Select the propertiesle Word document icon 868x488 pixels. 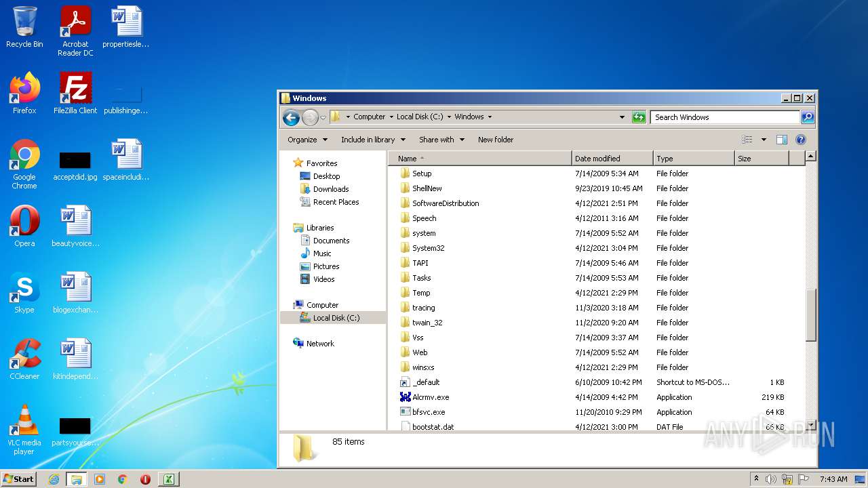point(126,27)
